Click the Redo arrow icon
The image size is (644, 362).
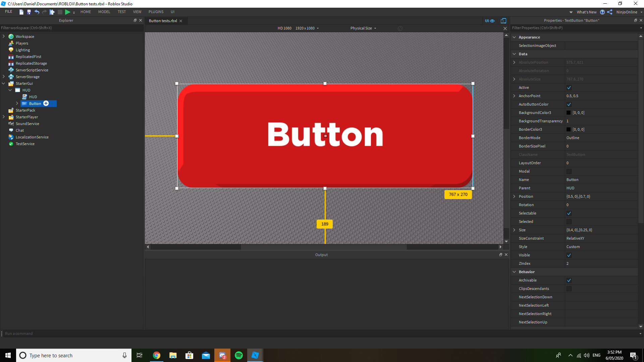tap(44, 12)
